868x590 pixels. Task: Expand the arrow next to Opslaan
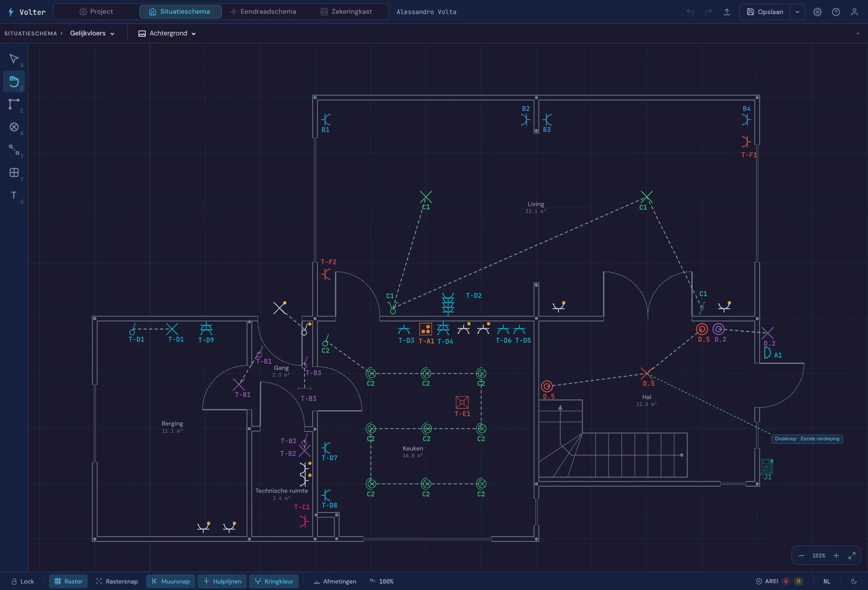click(797, 12)
